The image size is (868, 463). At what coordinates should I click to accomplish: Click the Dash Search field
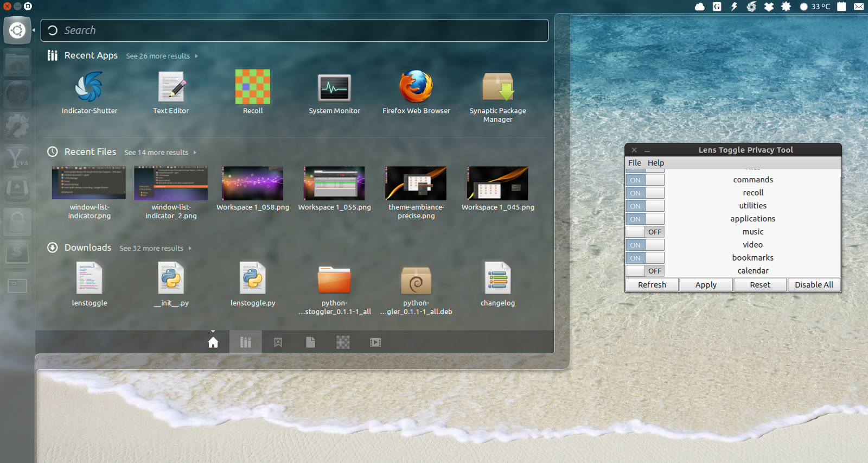tap(295, 30)
